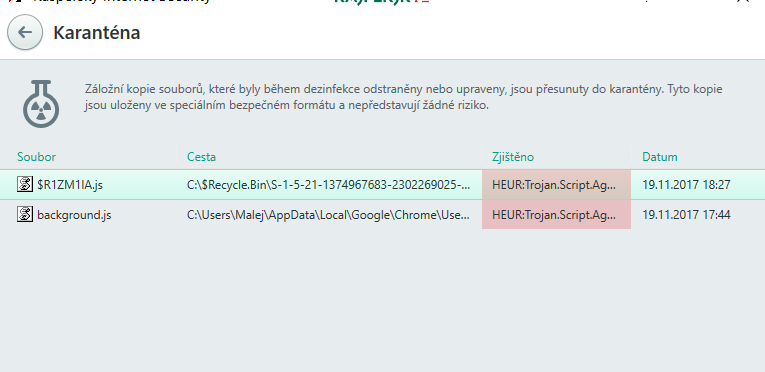Sort by the Datum column header
This screenshot has width=765, height=372.
pyautogui.click(x=660, y=157)
